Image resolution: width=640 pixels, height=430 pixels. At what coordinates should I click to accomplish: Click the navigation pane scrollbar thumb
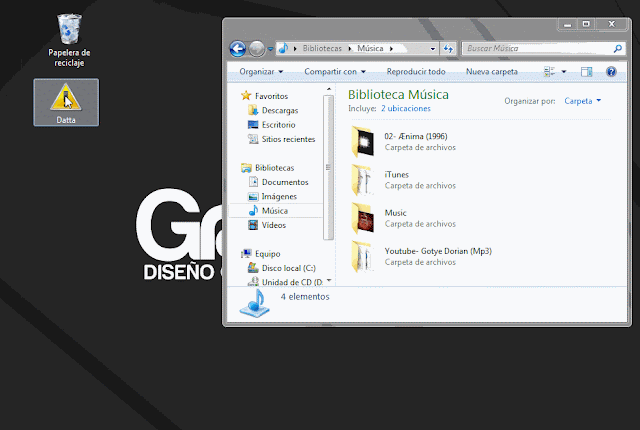click(328, 168)
